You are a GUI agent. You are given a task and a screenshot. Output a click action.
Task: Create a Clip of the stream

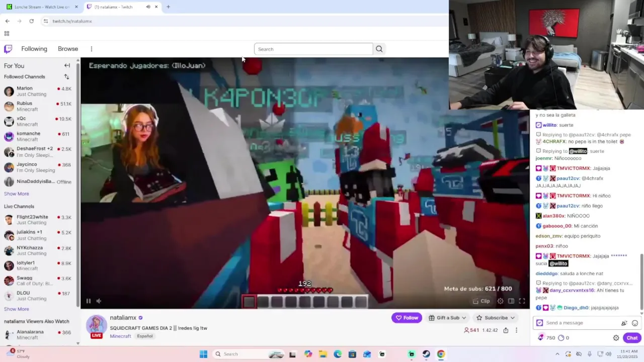481,301
